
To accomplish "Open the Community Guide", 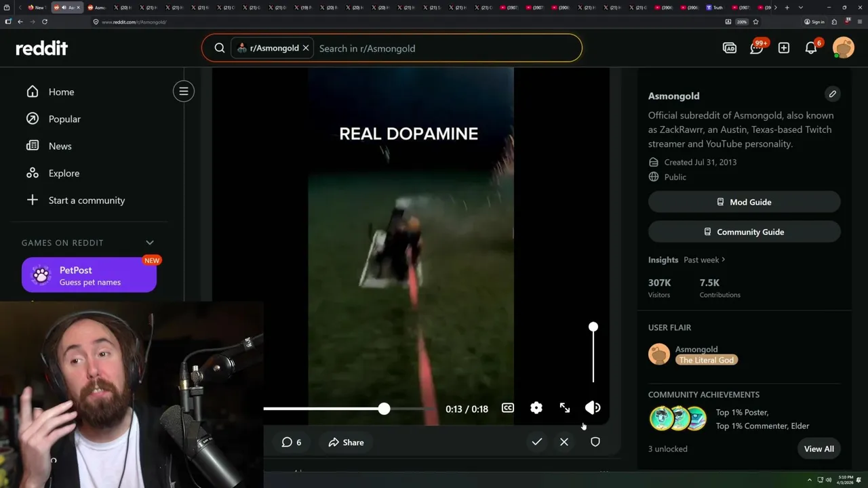I will point(744,232).
